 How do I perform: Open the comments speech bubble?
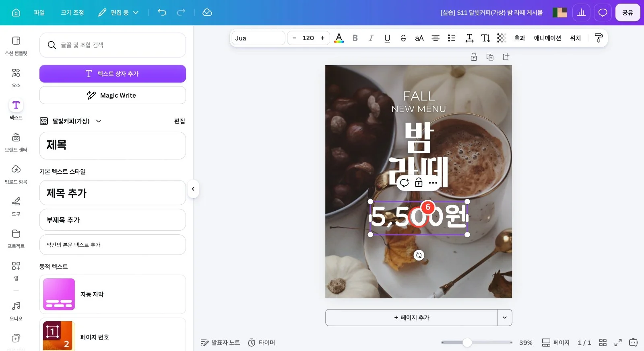pos(603,12)
